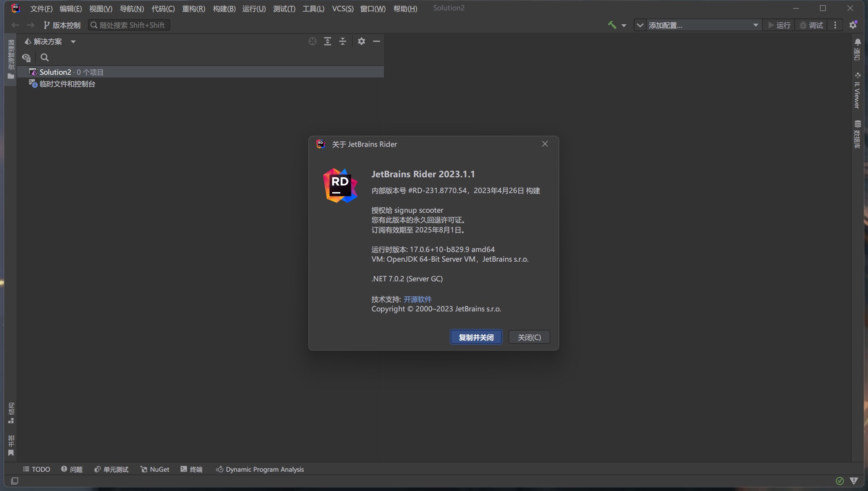Screen dimensions: 868x491
Task: Toggle tool window bars icon in status bar
Action: pos(15,481)
